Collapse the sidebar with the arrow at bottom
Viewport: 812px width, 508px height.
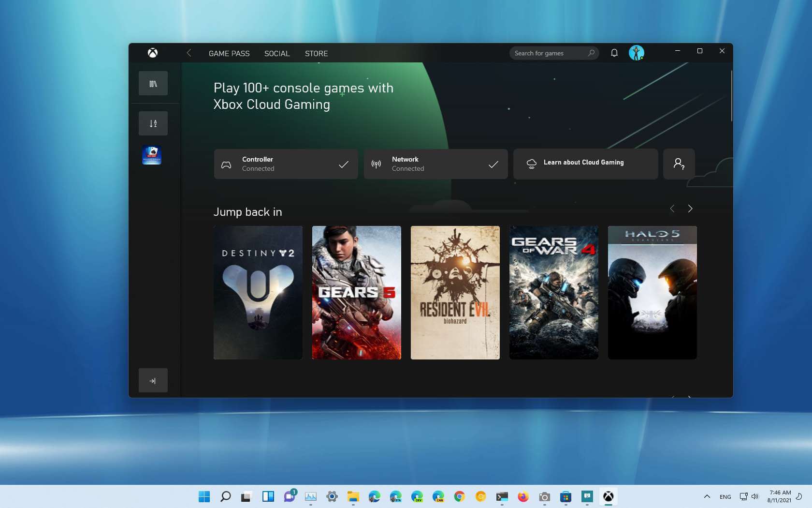pos(153,380)
